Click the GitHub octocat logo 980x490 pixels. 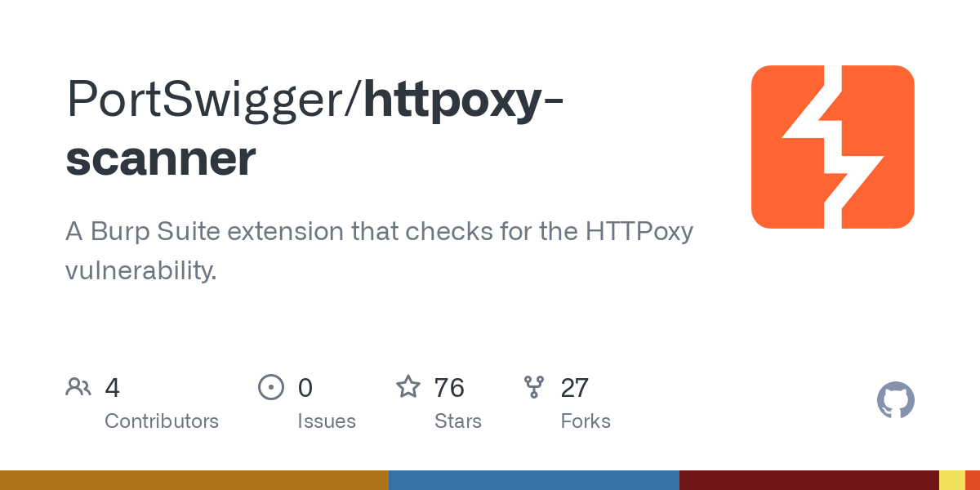coord(896,400)
